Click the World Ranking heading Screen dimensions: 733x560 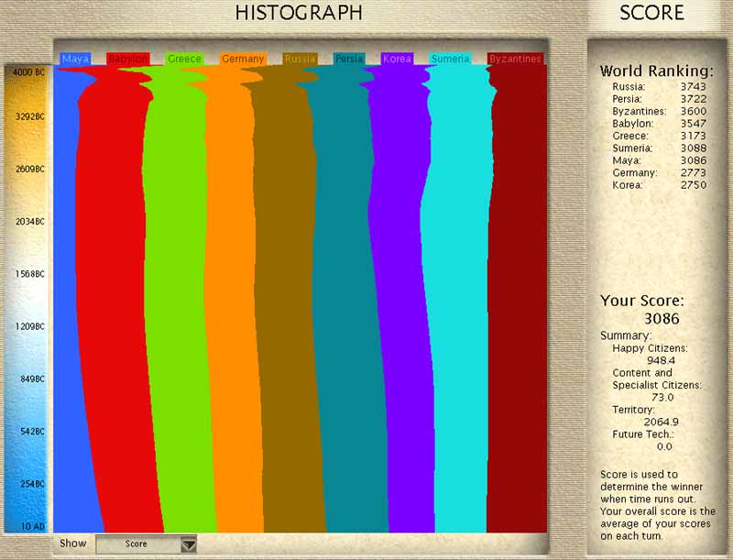click(x=657, y=71)
